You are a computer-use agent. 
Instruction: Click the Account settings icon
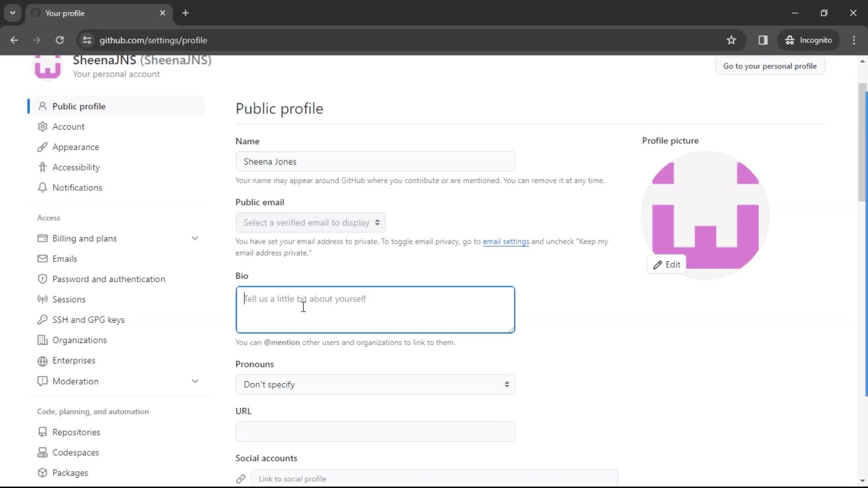(42, 127)
